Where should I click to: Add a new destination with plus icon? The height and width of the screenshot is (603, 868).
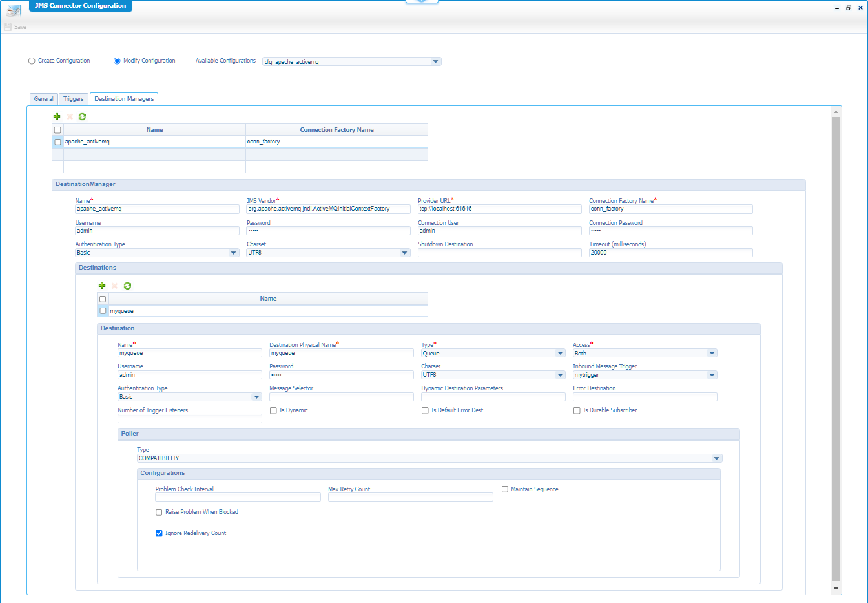[102, 286]
